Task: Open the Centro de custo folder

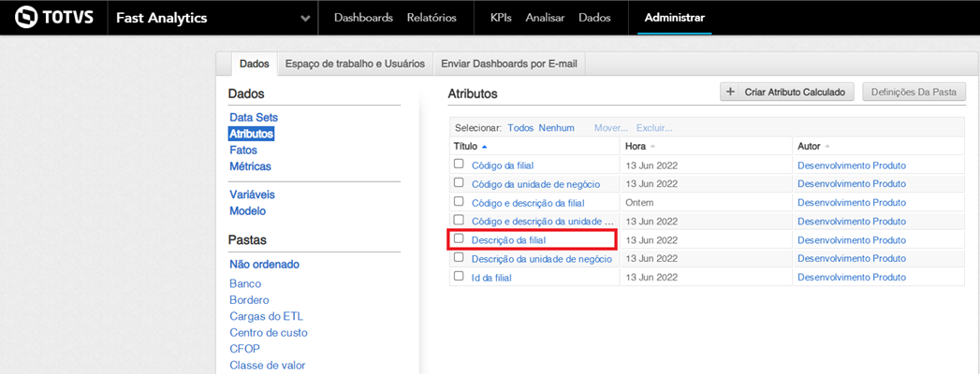Action: tap(268, 333)
